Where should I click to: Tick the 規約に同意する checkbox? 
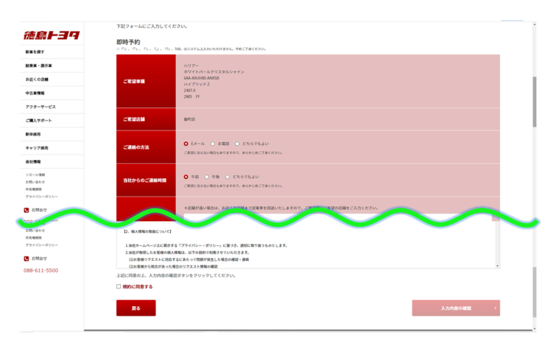click(118, 287)
